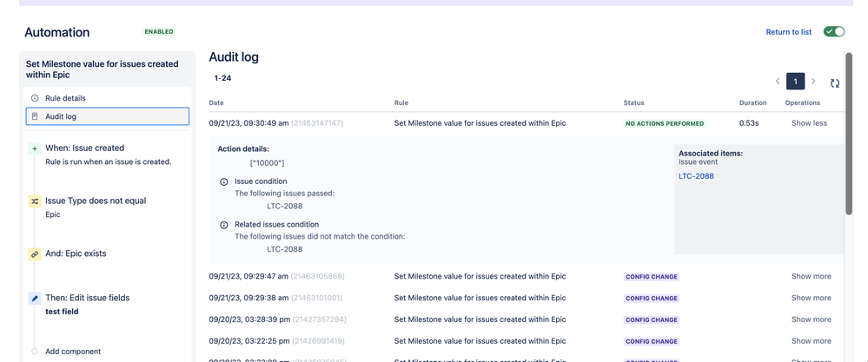868x362 pixels.
Task: Click the Duration column header
Action: coord(752,102)
